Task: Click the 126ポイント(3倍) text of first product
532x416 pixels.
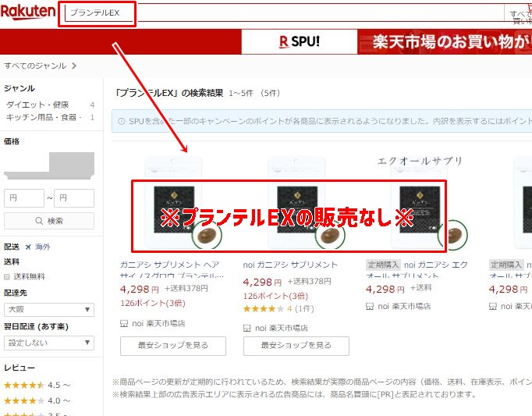Action: (x=153, y=304)
